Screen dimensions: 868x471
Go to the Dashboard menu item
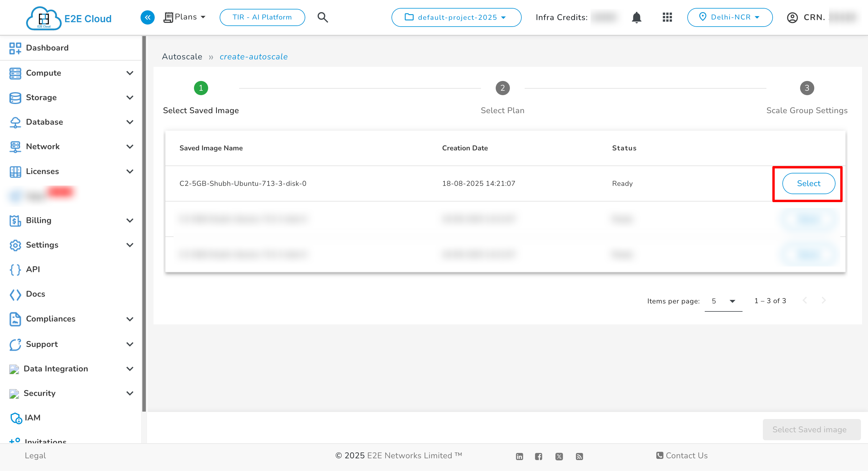(x=47, y=48)
